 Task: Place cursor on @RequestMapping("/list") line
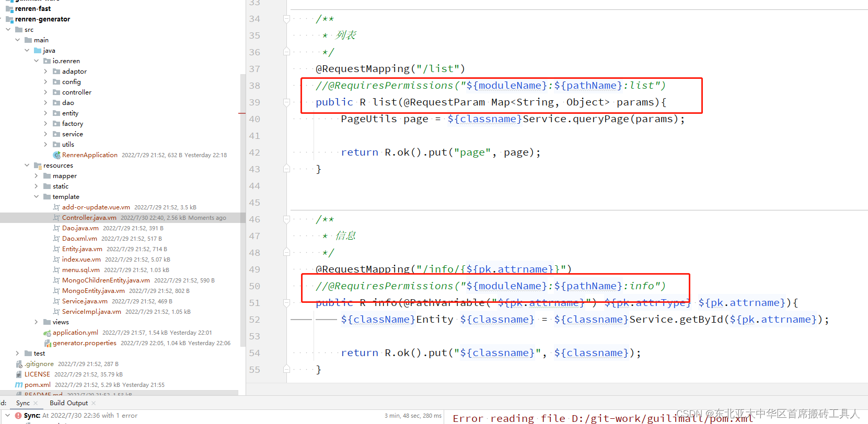[390, 69]
